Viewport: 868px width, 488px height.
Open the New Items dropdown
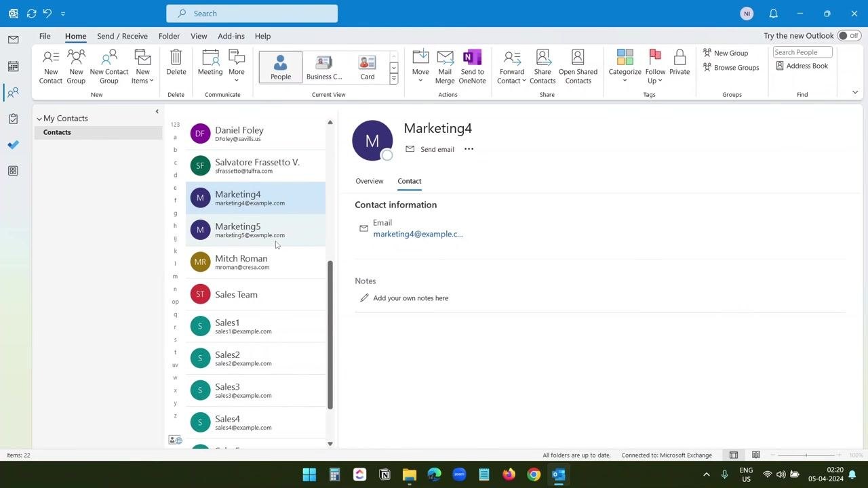point(142,67)
